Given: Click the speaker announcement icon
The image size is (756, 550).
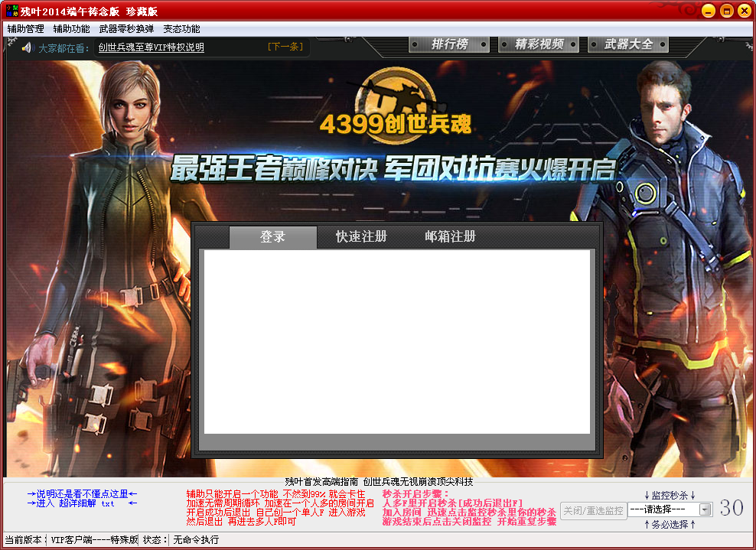Looking at the screenshot, I should click(27, 47).
